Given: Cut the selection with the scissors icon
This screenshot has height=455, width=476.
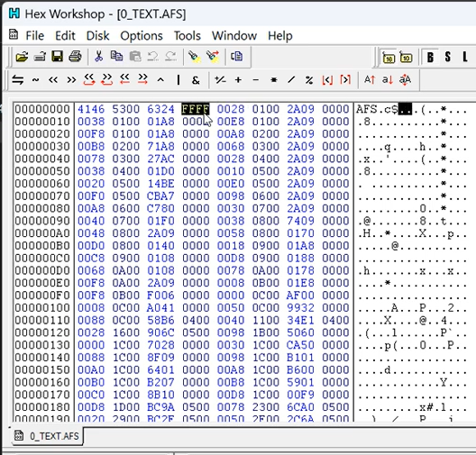Looking at the screenshot, I should click(x=98, y=57).
